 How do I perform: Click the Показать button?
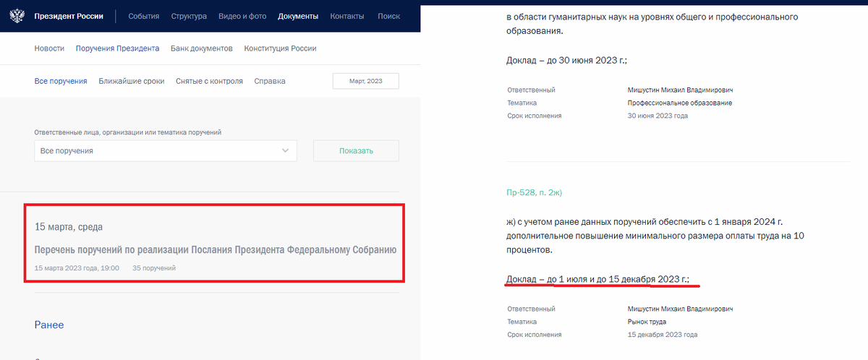point(356,151)
